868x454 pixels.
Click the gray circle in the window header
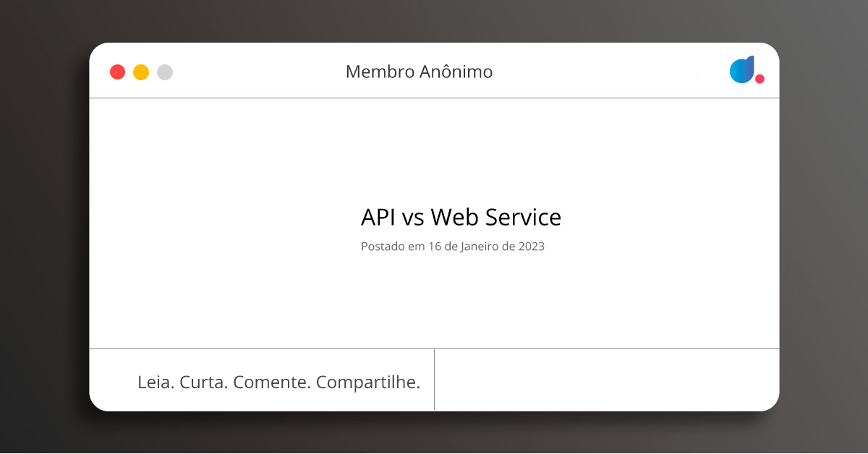[164, 72]
